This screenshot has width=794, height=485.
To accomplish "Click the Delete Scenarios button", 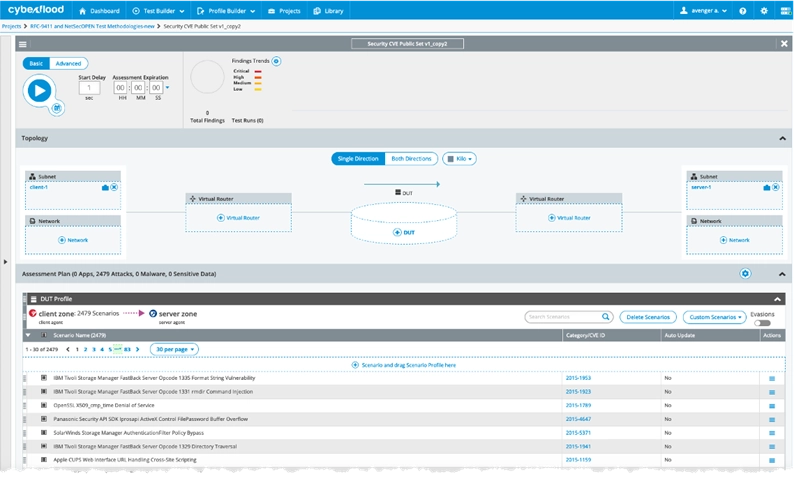I will pos(648,317).
